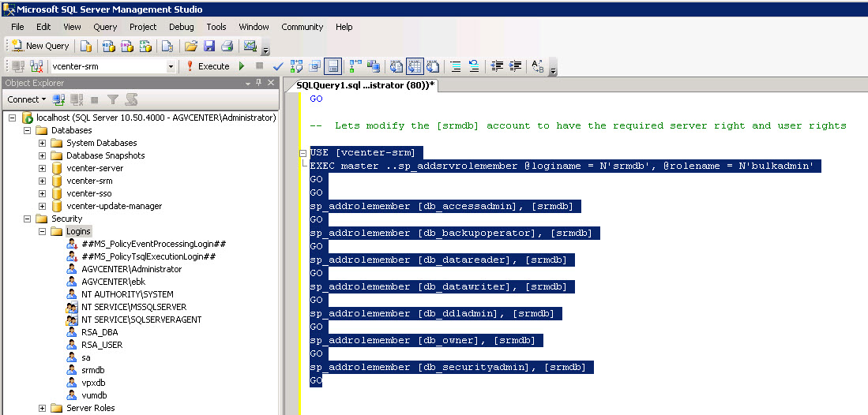Open the Query menu
Viewport: 868px width, 415px height.
pos(105,27)
